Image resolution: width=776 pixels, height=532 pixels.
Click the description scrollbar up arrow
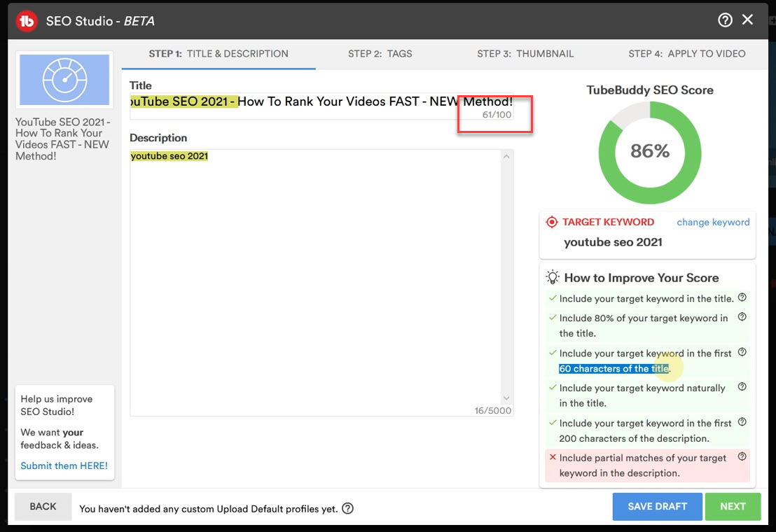(x=507, y=157)
